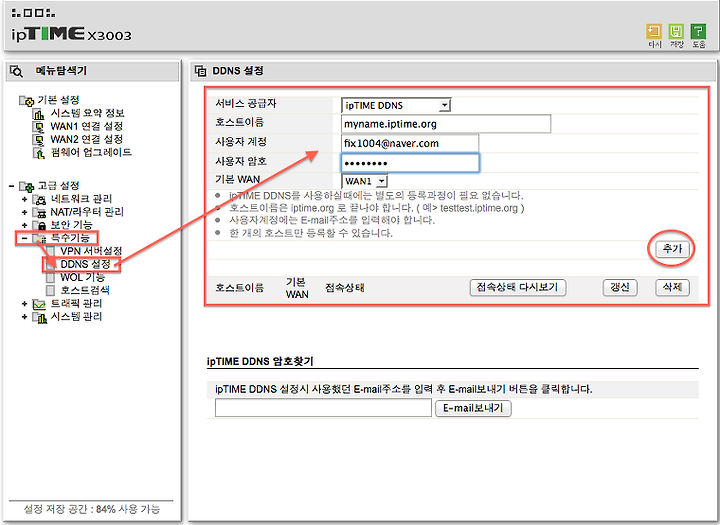Click the 호스트검색 page icon
The height and width of the screenshot is (525, 720).
[x=51, y=290]
